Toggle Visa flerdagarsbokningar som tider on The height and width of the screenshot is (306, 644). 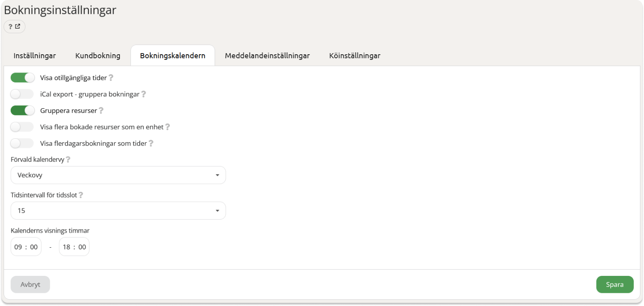pos(22,143)
